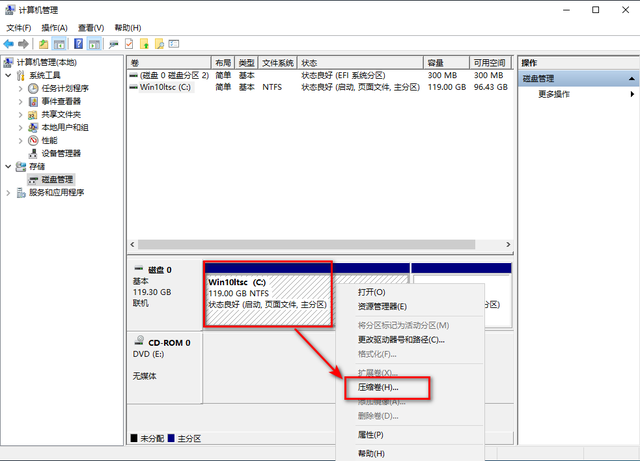Expand the 性能 node
Viewport: 640px width, 461px height.
coord(20,140)
